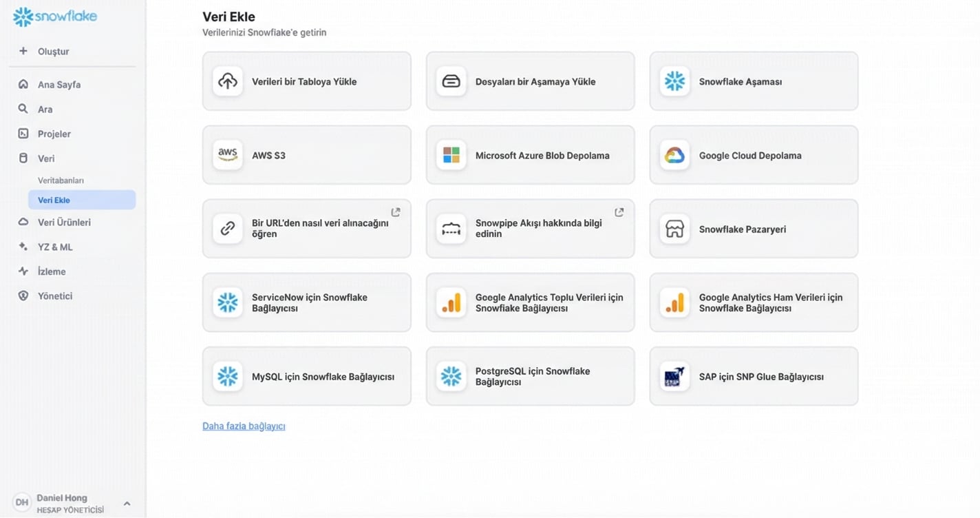Click the Snowpipe Akışı pipeline icon

pyautogui.click(x=451, y=229)
